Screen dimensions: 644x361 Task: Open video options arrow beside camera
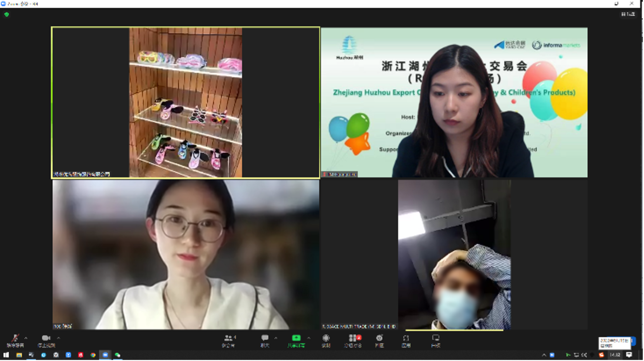(58, 338)
